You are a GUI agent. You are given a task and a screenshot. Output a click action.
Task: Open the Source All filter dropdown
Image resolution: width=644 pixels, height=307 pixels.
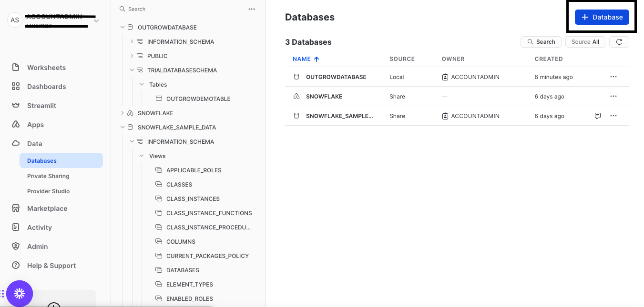click(585, 42)
